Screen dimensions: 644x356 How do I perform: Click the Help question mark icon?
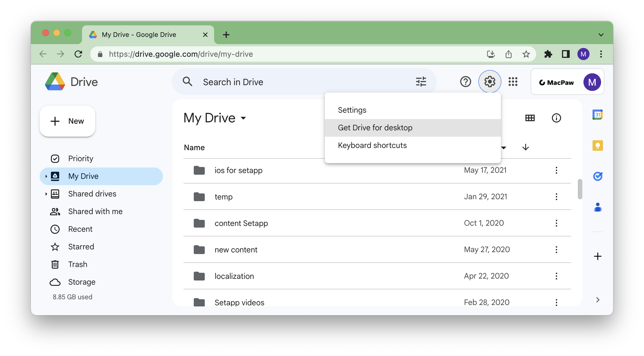[465, 82]
